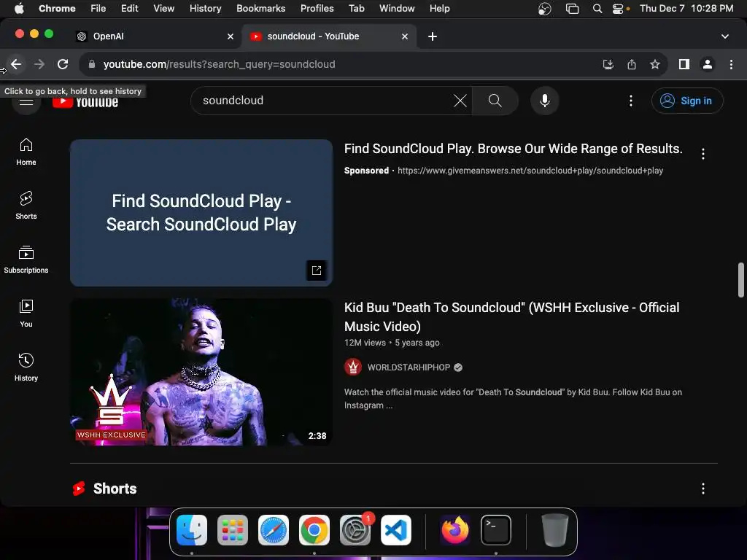Close the soundcloud - YouTube tab

pos(405,36)
